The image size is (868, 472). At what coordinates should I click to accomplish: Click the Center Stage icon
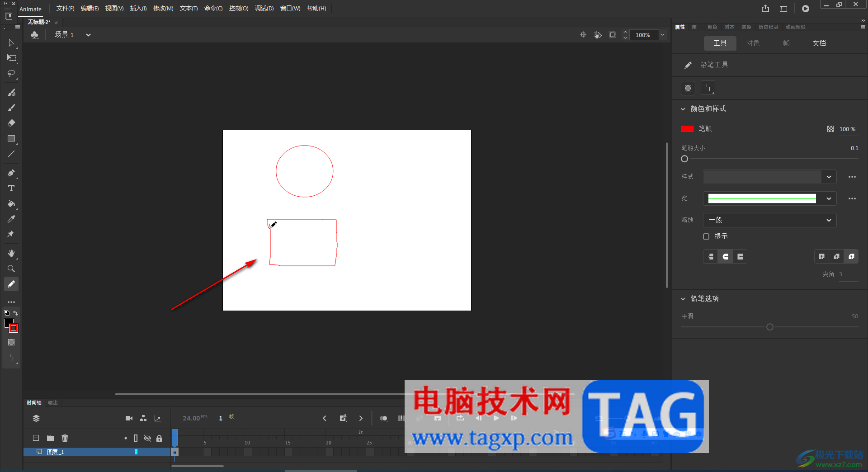[x=583, y=35]
